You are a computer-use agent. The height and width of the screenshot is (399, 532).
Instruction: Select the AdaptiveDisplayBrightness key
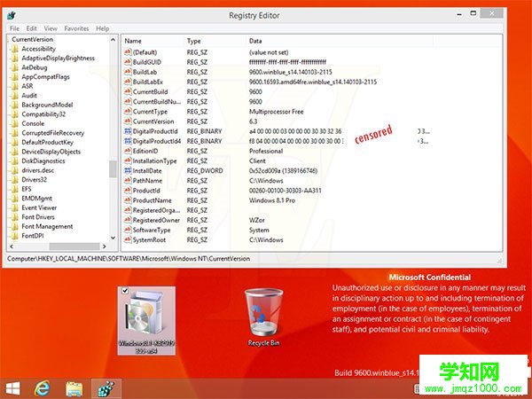tap(58, 59)
